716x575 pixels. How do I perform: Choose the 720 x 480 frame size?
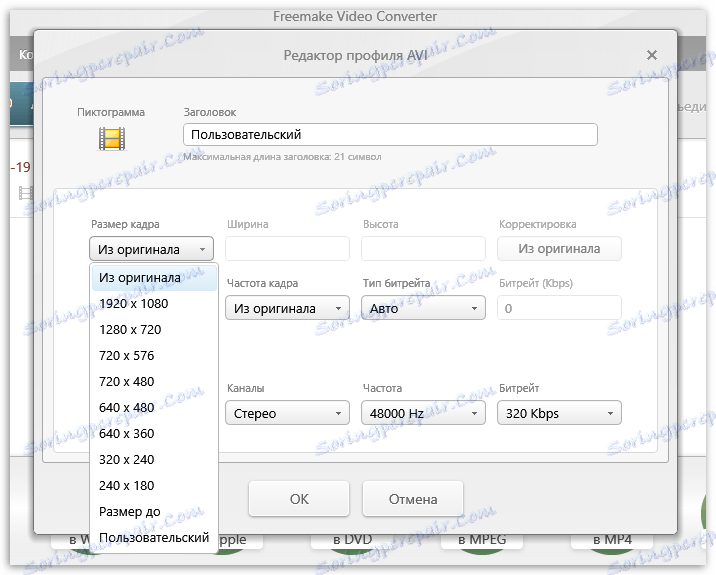tap(154, 382)
